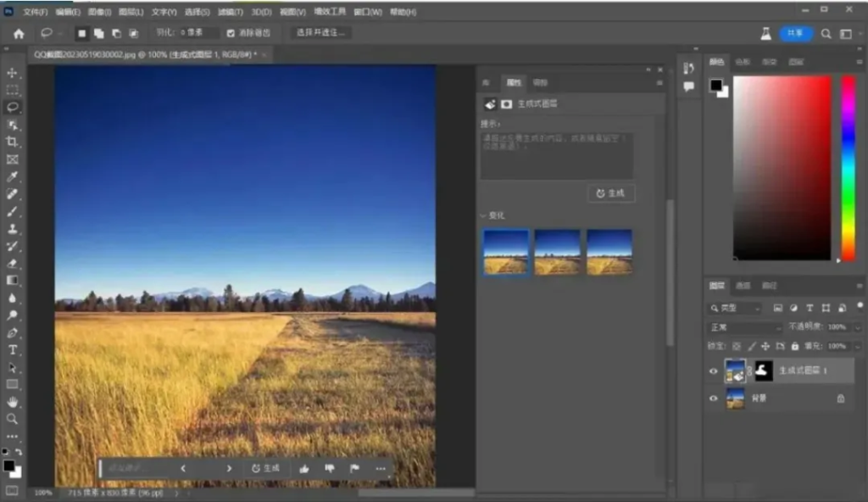Open Lasso tool preset picker in options bar
Viewport: 868px width, 502px height.
50,34
